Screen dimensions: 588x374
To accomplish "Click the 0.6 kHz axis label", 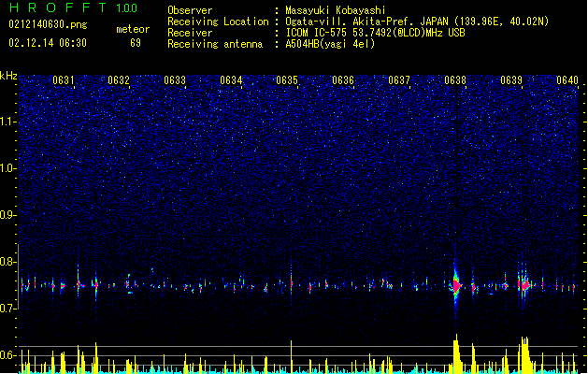I will click(x=8, y=355).
